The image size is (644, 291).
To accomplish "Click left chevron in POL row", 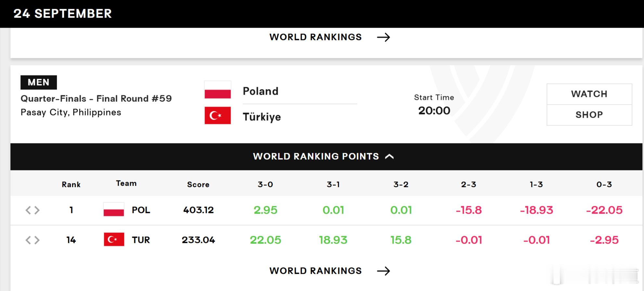I will (28, 210).
